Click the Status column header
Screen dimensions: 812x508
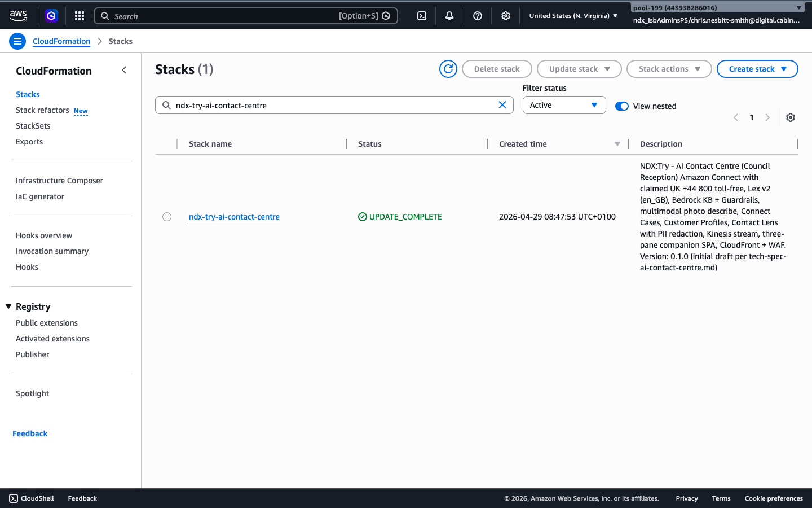click(x=370, y=144)
